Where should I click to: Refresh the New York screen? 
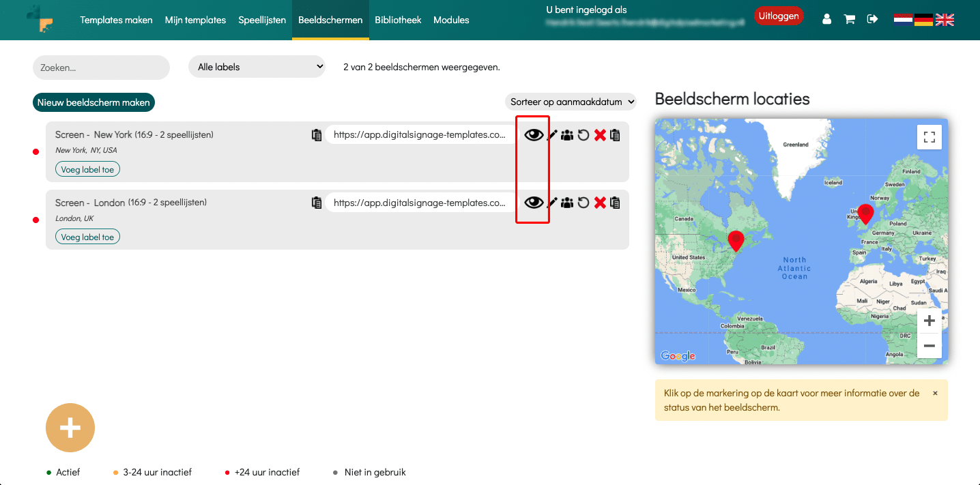(583, 136)
